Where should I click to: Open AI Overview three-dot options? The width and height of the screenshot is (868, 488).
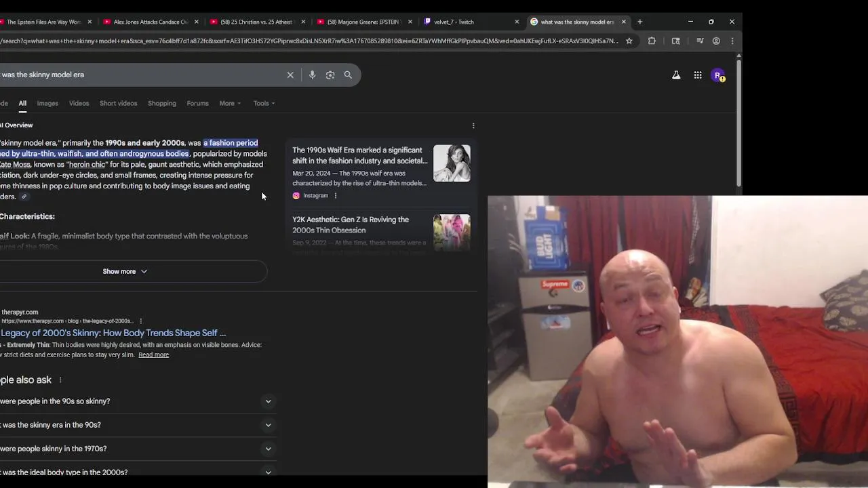(473, 125)
